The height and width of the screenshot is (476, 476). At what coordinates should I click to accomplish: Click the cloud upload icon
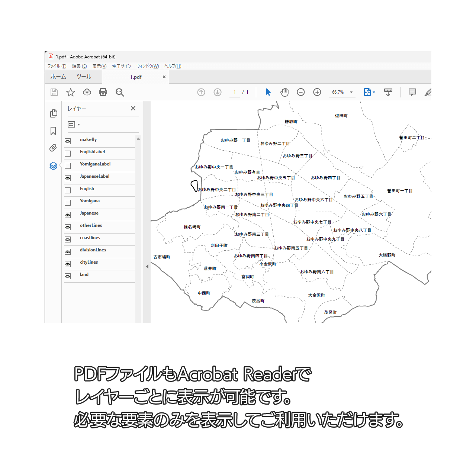point(87,92)
